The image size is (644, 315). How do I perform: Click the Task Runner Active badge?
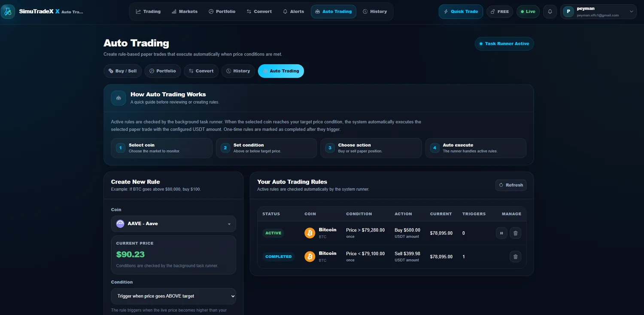(x=504, y=44)
